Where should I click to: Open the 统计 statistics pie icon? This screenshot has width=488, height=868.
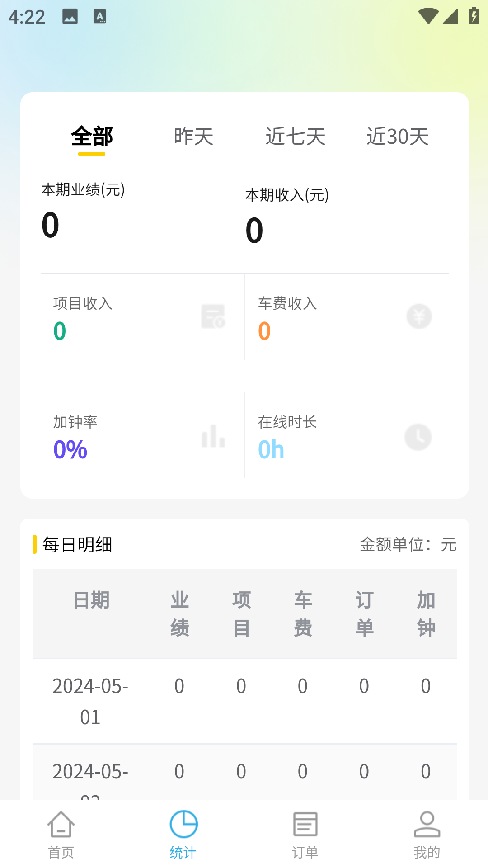pyautogui.click(x=183, y=825)
